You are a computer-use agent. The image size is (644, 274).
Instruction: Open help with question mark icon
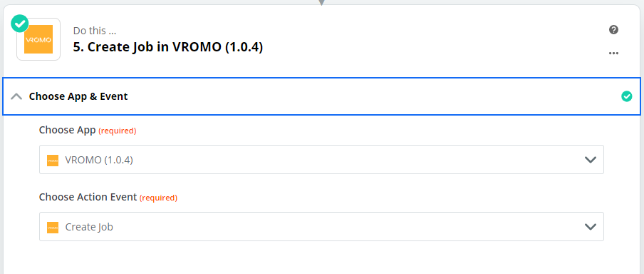click(613, 30)
